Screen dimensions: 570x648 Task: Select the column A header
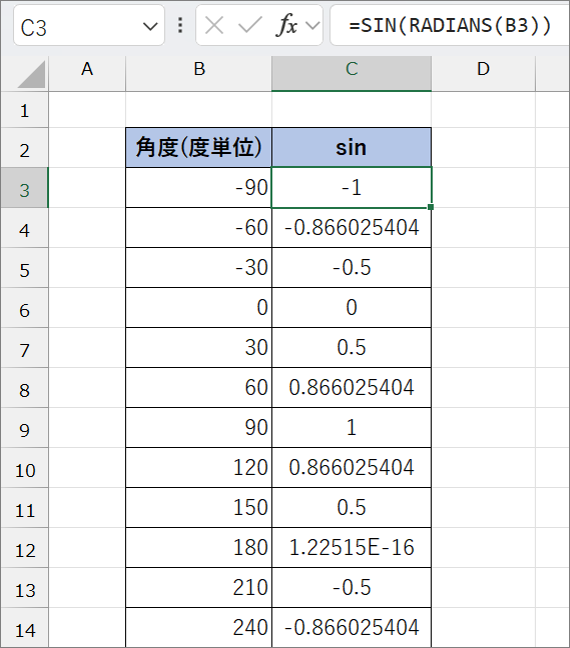pos(87,73)
